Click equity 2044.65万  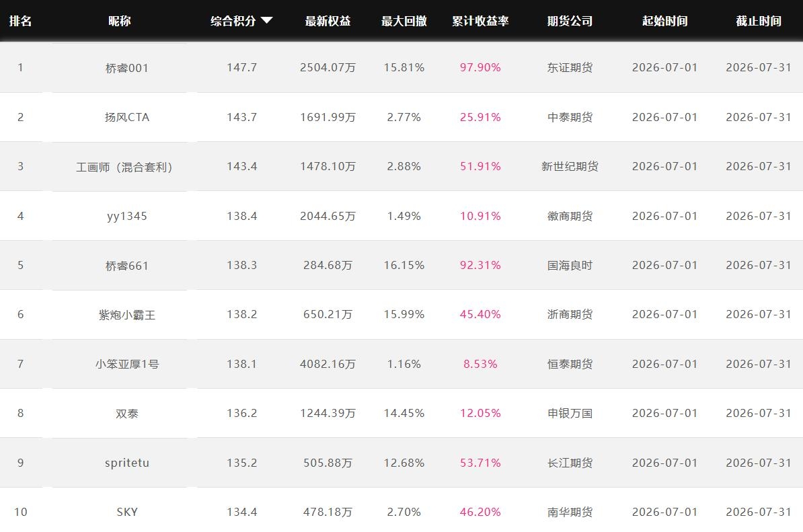point(328,216)
